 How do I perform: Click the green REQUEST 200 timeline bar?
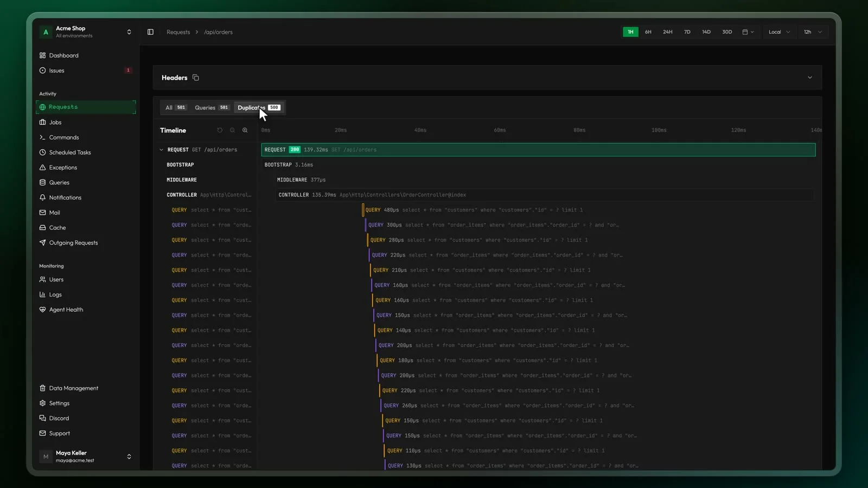538,150
